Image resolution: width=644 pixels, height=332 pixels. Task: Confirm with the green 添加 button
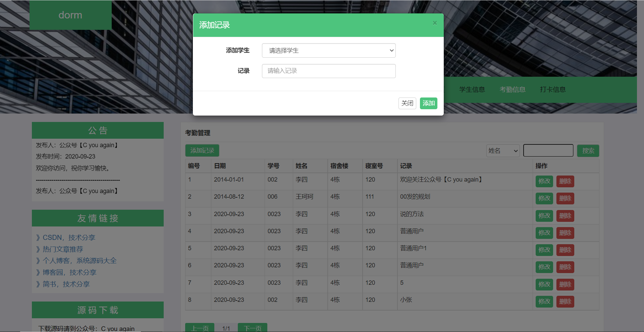(429, 103)
